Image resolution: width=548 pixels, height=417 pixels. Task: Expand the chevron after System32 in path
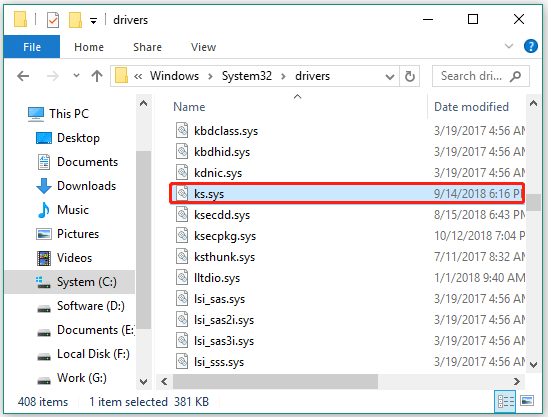(x=283, y=76)
